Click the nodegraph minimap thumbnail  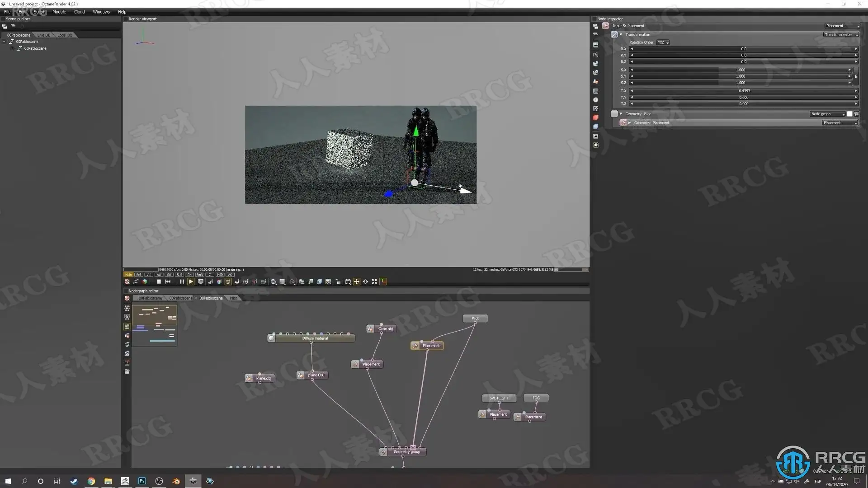click(x=154, y=325)
